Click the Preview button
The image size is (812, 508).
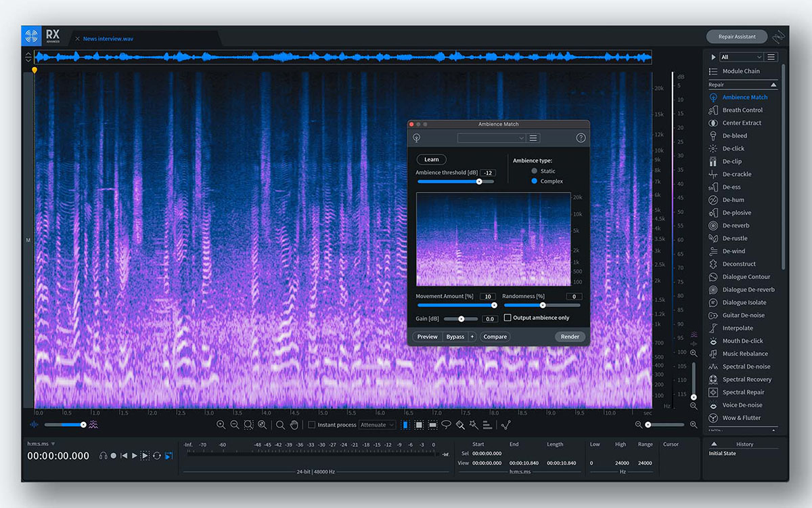(x=427, y=337)
